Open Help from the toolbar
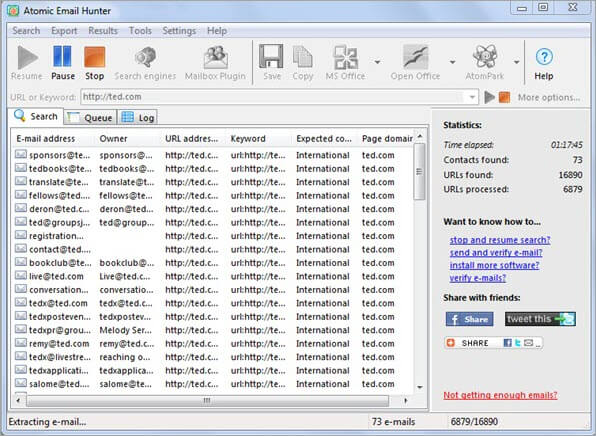Screen dimensions: 596x436 tap(544, 63)
